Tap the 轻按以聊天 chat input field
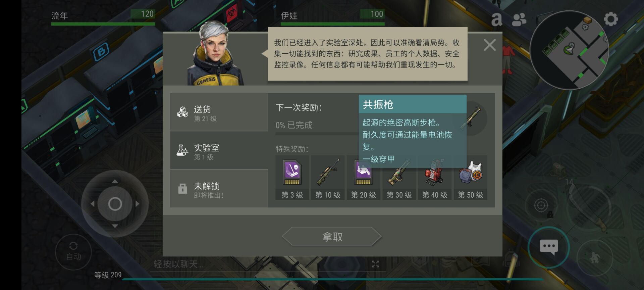The height and width of the screenshot is (290, 644). click(x=262, y=264)
